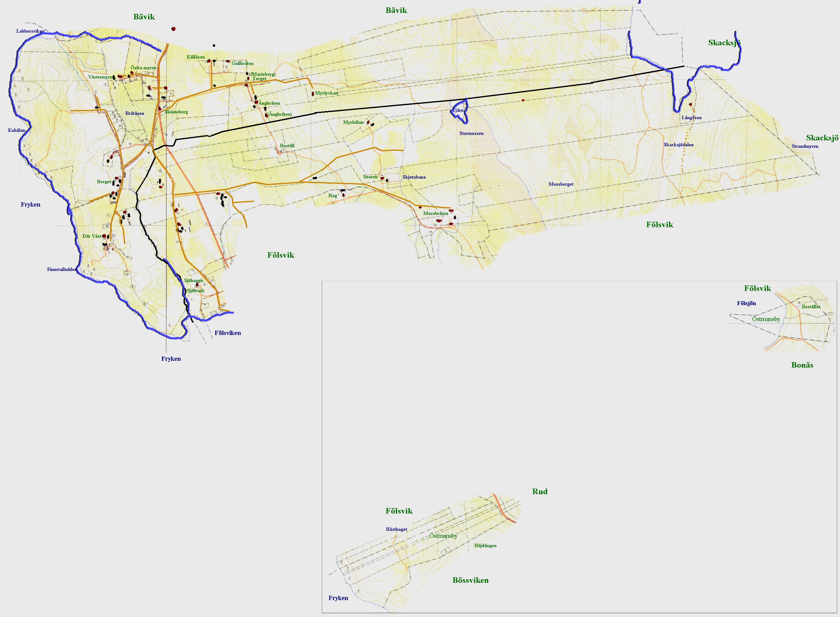Click the Bössviken label in inset

coord(470,580)
